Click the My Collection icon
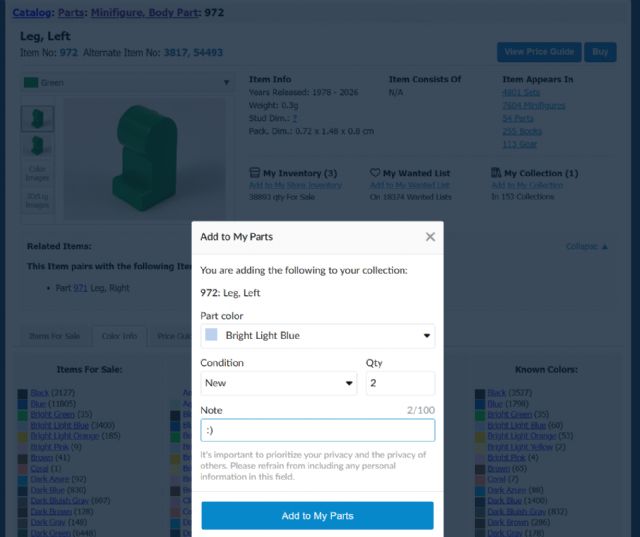640x537 pixels. click(496, 173)
